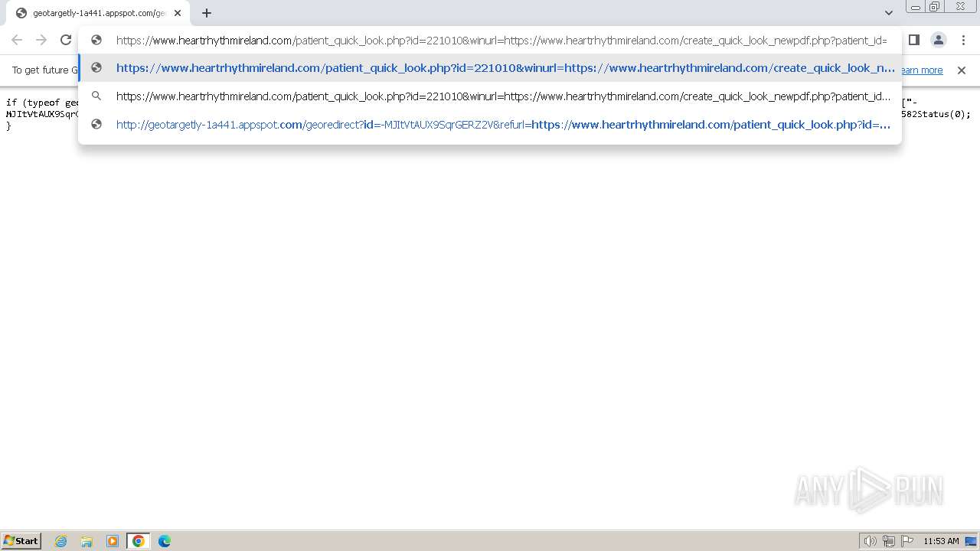Click the globe icon beside geotargetly suggestion
This screenshot has height=551, width=980.
(96, 124)
